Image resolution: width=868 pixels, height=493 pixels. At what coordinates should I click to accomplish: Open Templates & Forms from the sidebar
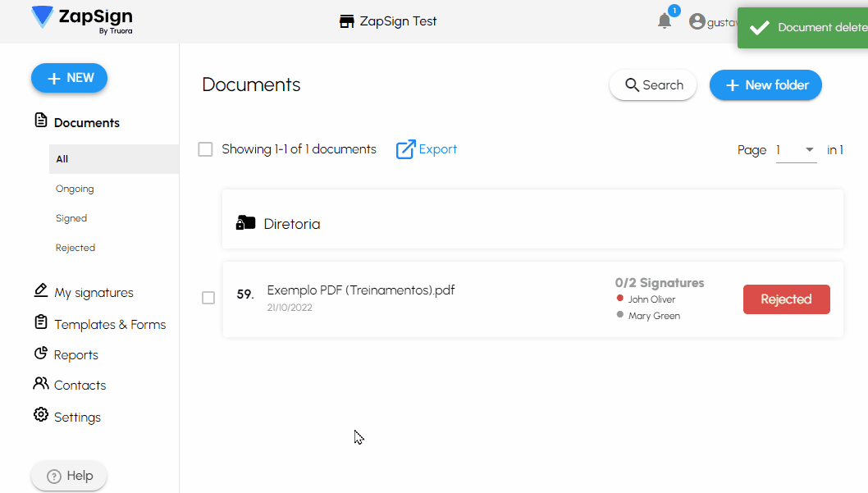[x=40, y=322]
